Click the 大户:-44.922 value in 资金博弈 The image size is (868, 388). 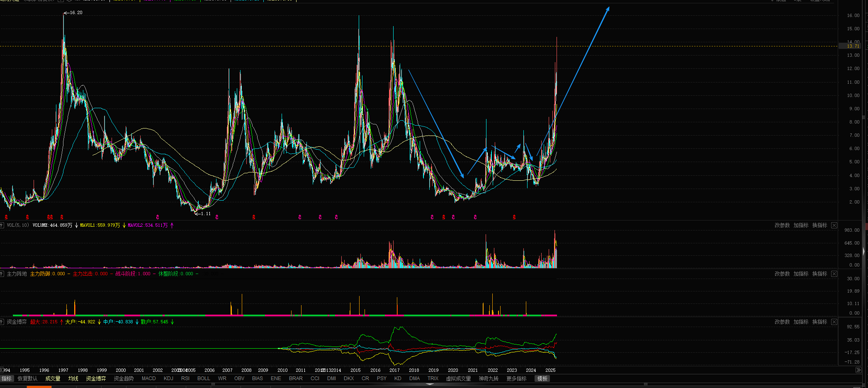(80, 322)
